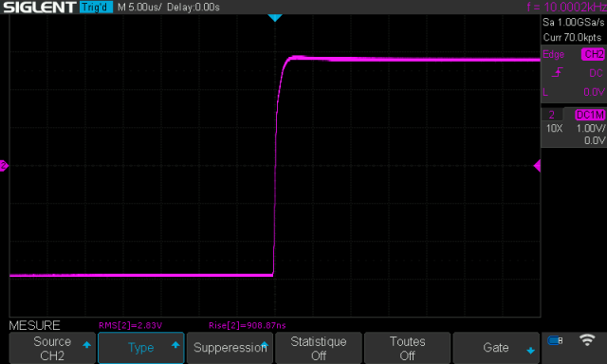607x364 pixels.
Task: Select the Suppression menu item
Action: (230, 348)
